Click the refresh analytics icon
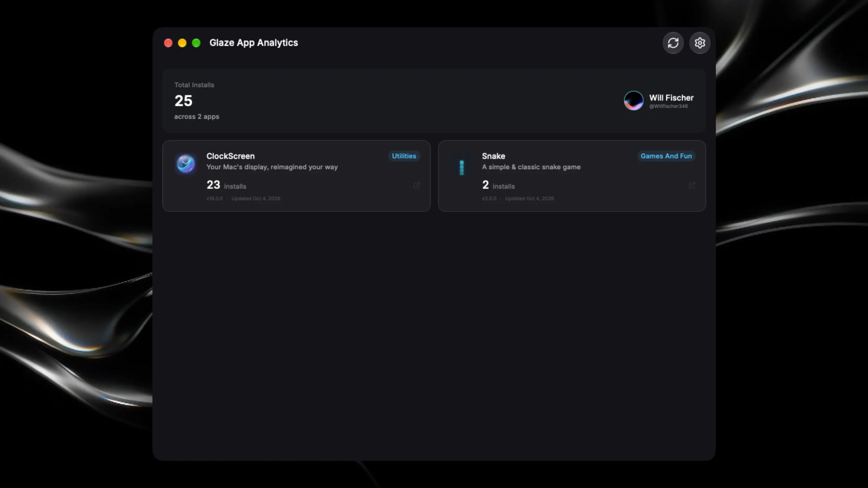This screenshot has width=868, height=488. pyautogui.click(x=673, y=43)
